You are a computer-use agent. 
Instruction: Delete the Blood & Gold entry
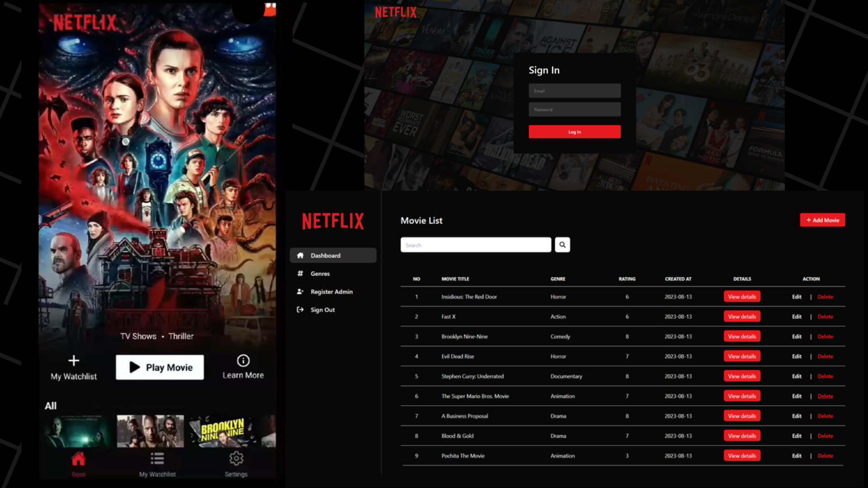(x=826, y=436)
